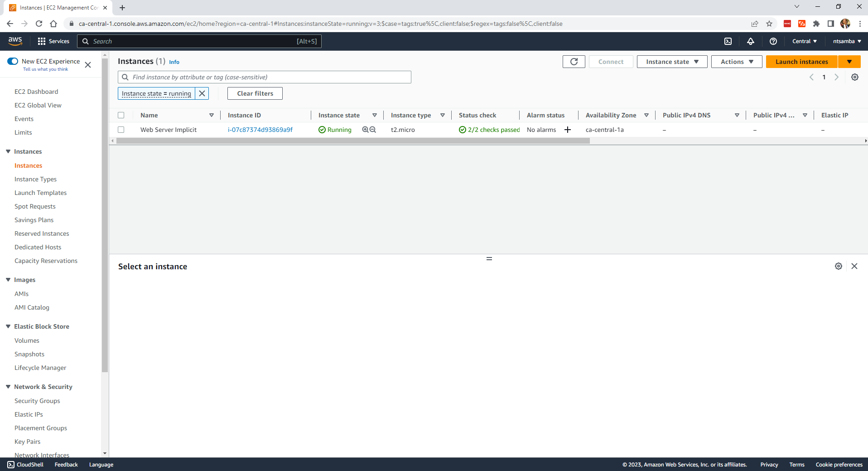Click the refresh instances icon button
Screen dimensions: 868x471
click(x=574, y=62)
